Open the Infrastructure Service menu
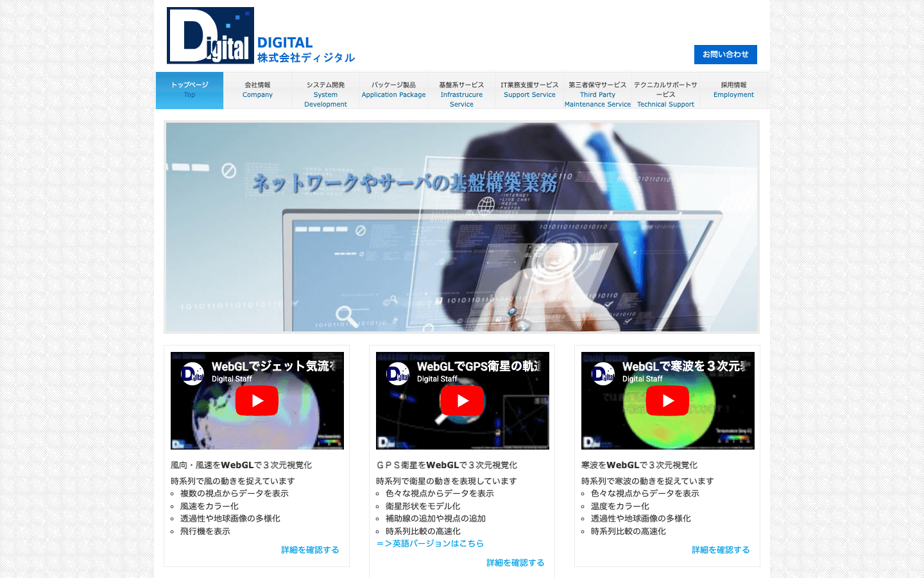Image resolution: width=924 pixels, height=578 pixels. 461,90
